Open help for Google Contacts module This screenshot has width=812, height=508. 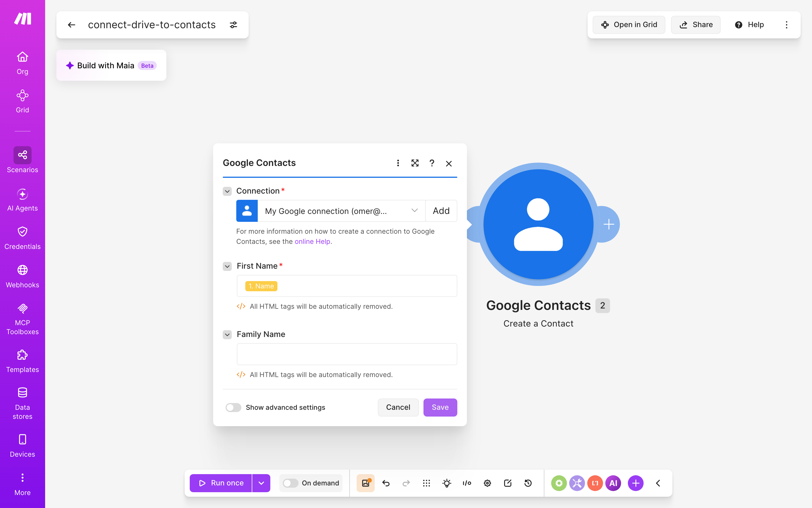(432, 163)
